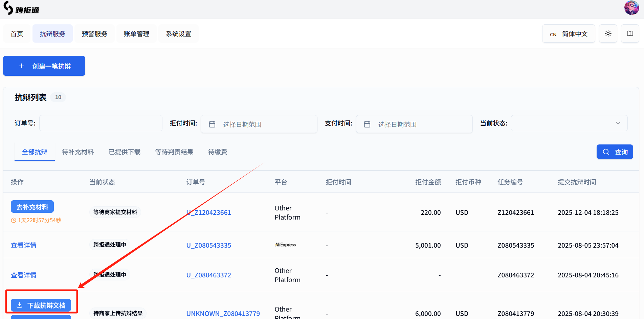Click the 订单号 column header
Screen dimensions: 644x319
pos(196,182)
